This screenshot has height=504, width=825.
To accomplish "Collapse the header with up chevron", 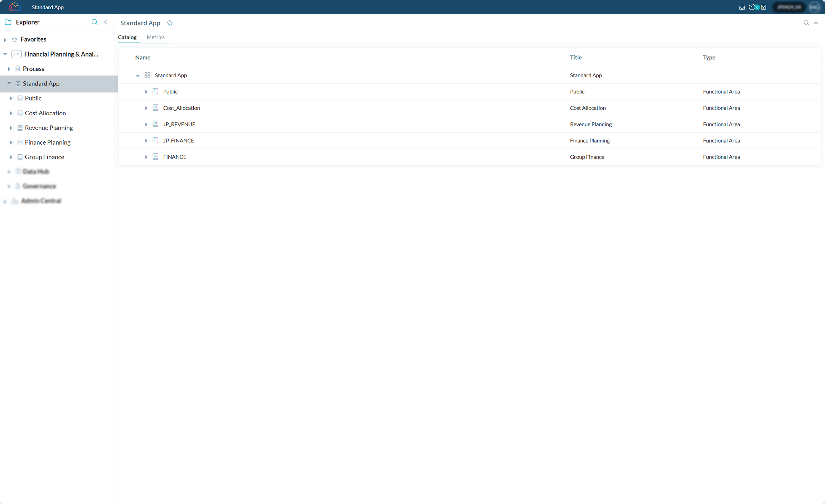I will pos(816,23).
